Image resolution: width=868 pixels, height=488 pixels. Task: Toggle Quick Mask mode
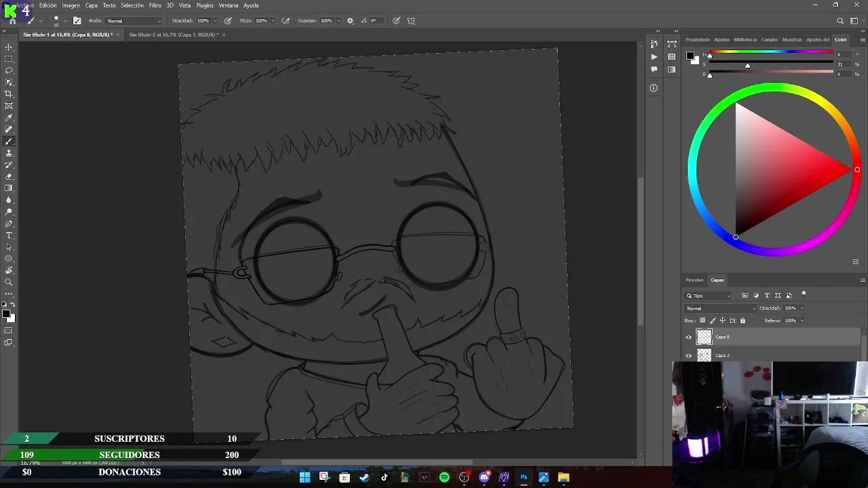(9, 331)
